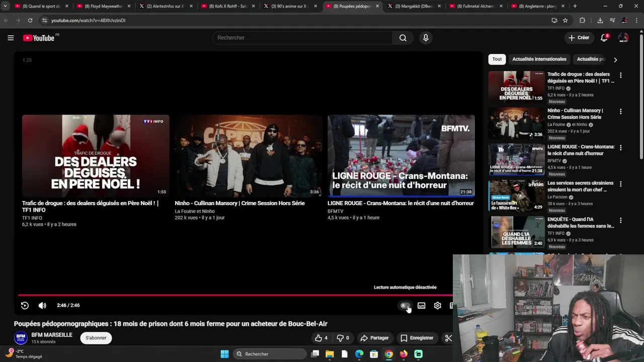Screen dimensions: 644x362
Task: Open the Chrome three-dot menu
Action: point(637,20)
